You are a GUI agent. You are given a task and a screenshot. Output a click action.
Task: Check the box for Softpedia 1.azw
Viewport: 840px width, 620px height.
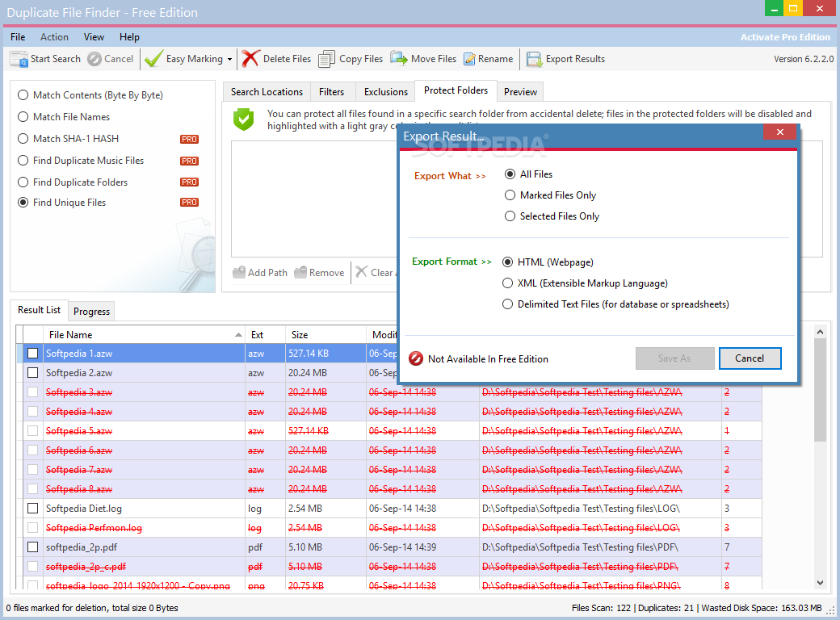click(32, 354)
